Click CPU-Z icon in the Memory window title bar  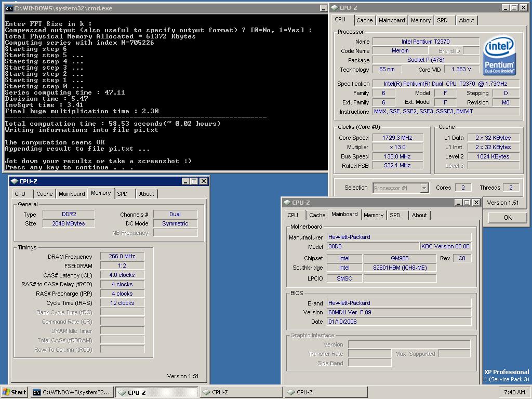tap(15, 181)
